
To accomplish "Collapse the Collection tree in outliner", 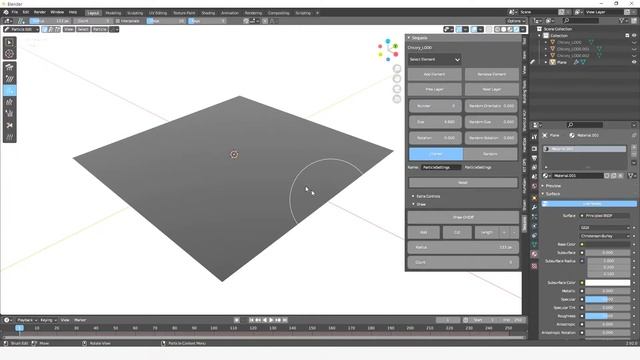I will [540, 36].
